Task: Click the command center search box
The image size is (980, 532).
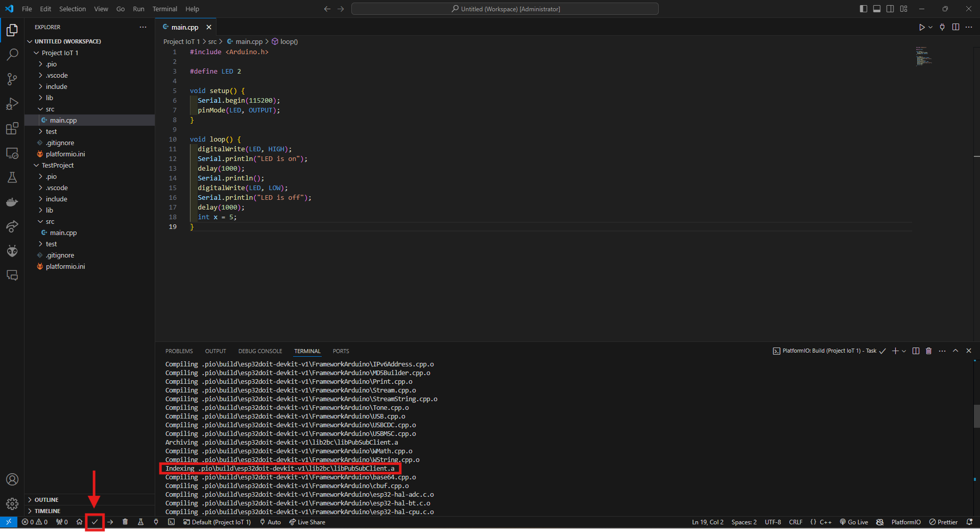Action: pyautogui.click(x=505, y=9)
